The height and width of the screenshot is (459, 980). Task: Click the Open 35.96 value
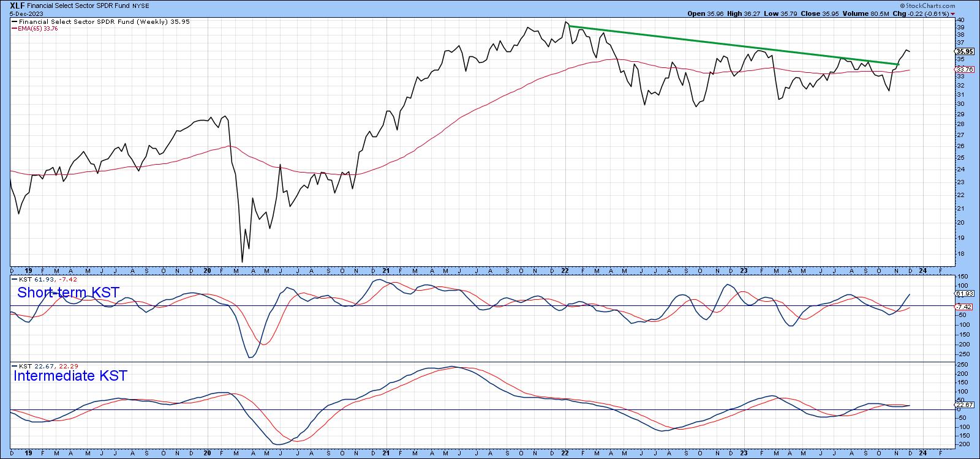coord(706,13)
